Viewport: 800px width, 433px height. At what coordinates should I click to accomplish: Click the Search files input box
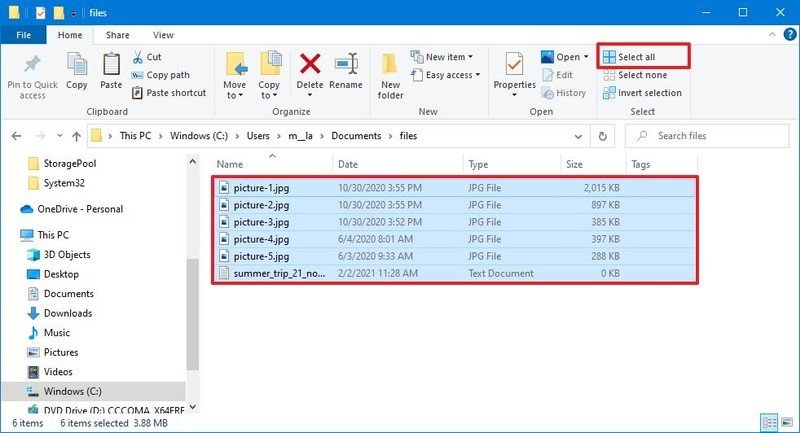(x=712, y=136)
